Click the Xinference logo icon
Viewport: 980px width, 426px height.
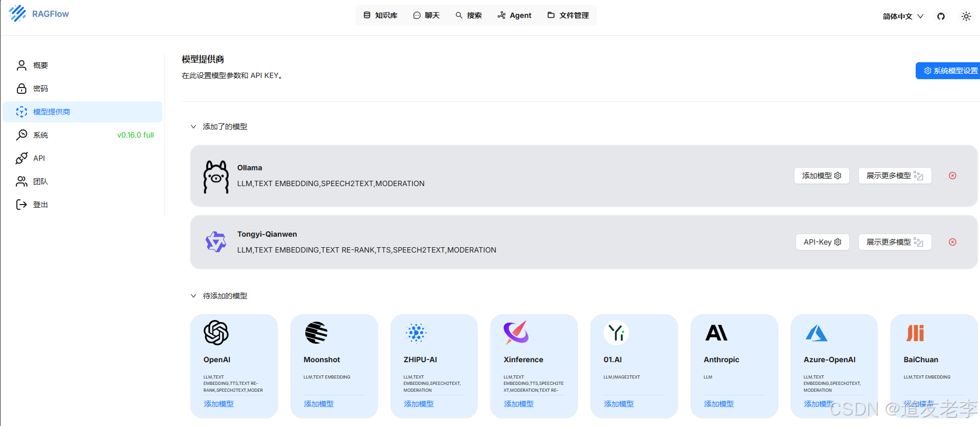516,333
